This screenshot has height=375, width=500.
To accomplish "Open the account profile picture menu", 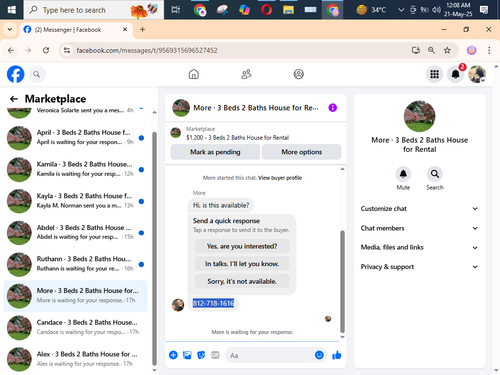I will (477, 74).
